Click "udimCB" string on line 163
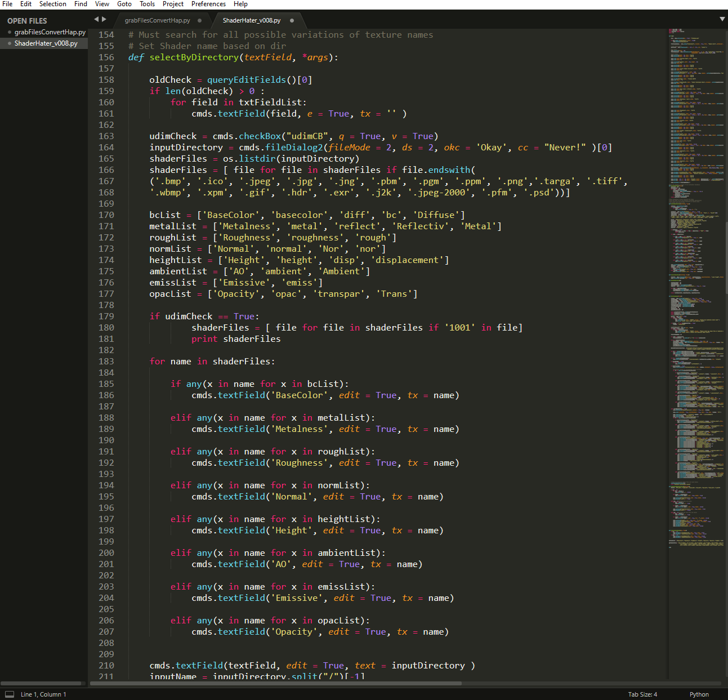Screen dimensions: 728x700 pos(307,136)
